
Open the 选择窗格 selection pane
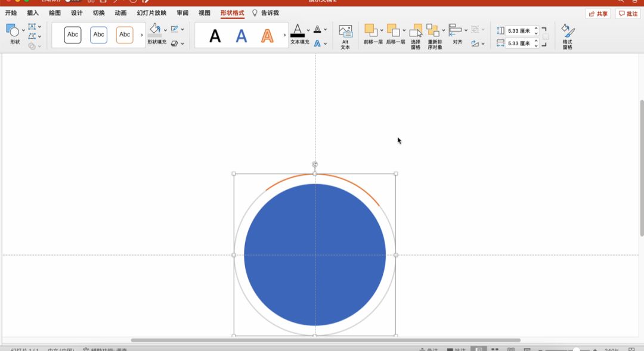pos(416,36)
